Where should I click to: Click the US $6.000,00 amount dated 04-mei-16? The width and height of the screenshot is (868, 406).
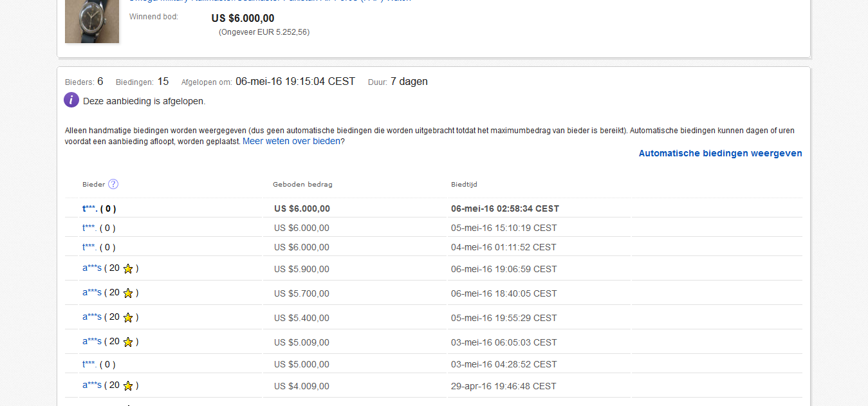click(x=302, y=247)
